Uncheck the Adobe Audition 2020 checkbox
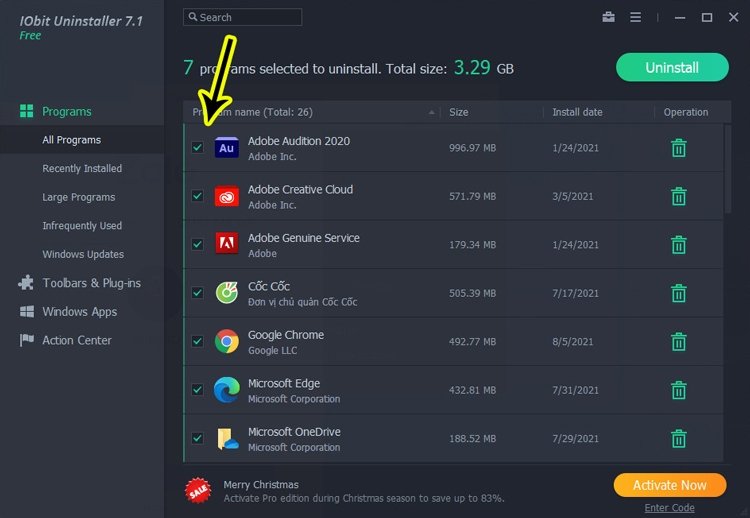The height and width of the screenshot is (518, 750). point(197,147)
